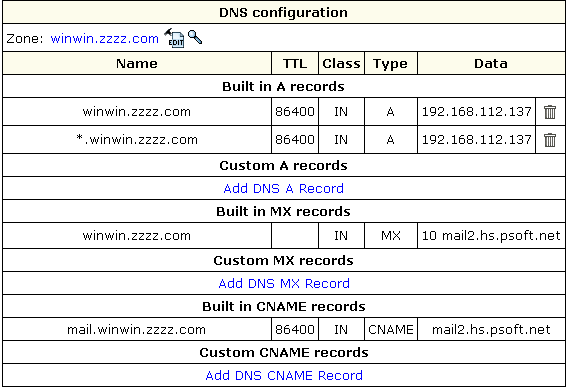
Task: Click the mail.winwin.zzzz.com CNAME name cell
Action: 137,329
